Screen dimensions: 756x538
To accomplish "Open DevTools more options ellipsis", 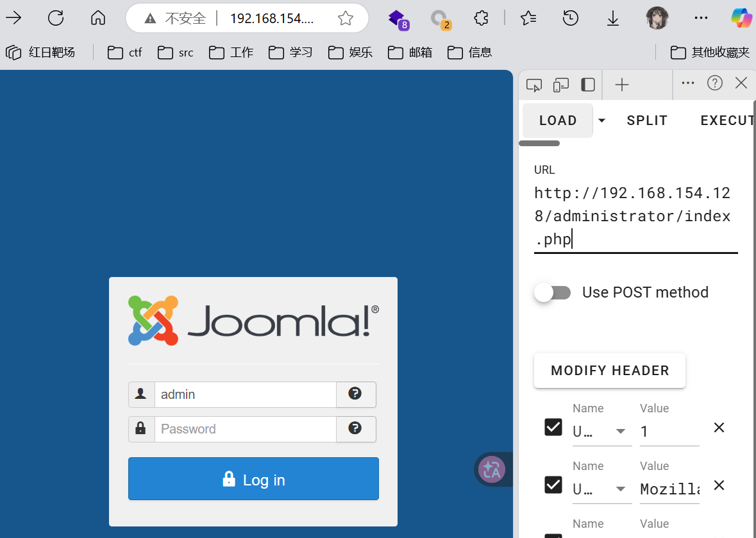I will pos(688,83).
